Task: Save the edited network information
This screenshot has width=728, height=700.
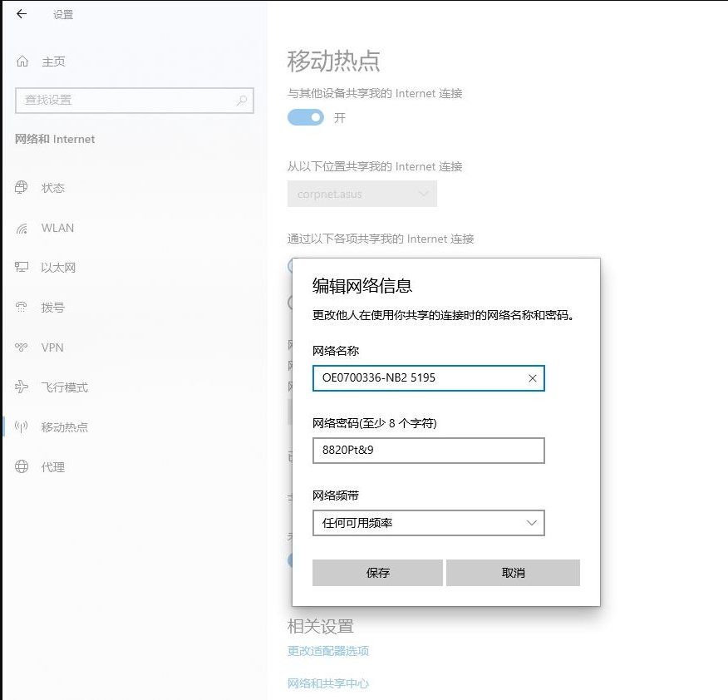Action: pos(378,572)
